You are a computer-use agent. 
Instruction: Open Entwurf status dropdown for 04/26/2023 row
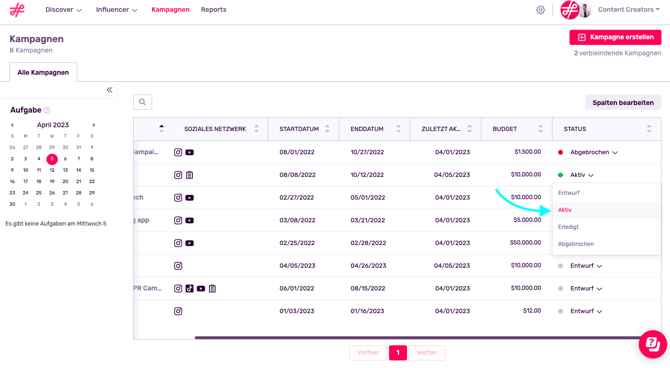[x=586, y=266]
